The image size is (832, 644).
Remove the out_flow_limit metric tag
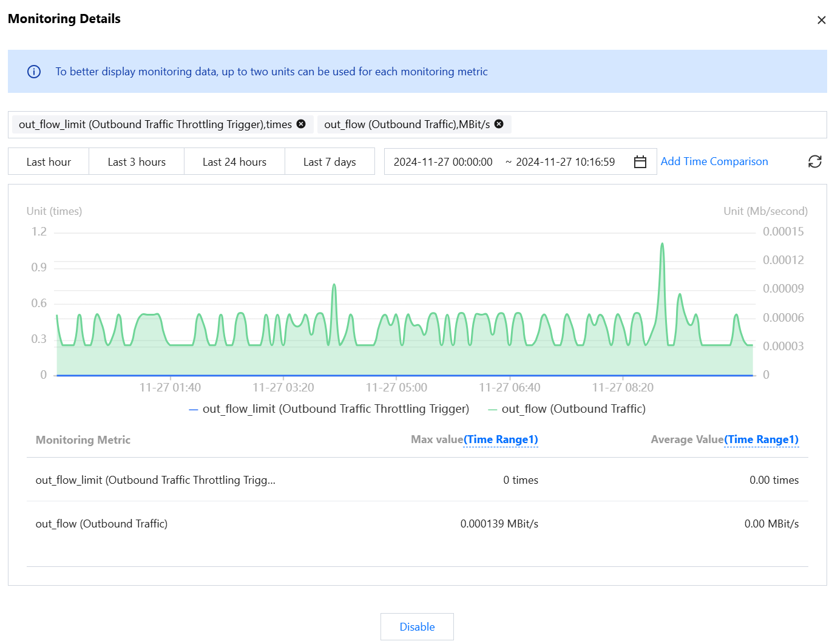click(x=301, y=124)
